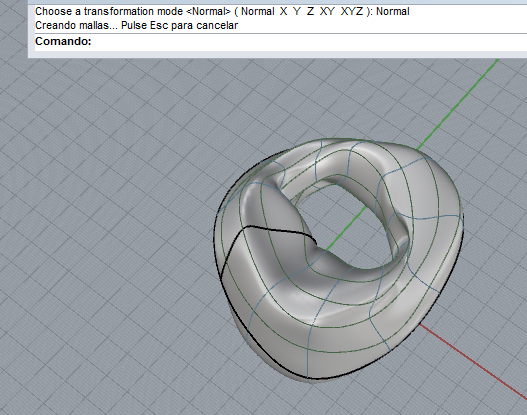Select the red X axis line in the lower right
The width and height of the screenshot is (527, 415).
(x=471, y=360)
